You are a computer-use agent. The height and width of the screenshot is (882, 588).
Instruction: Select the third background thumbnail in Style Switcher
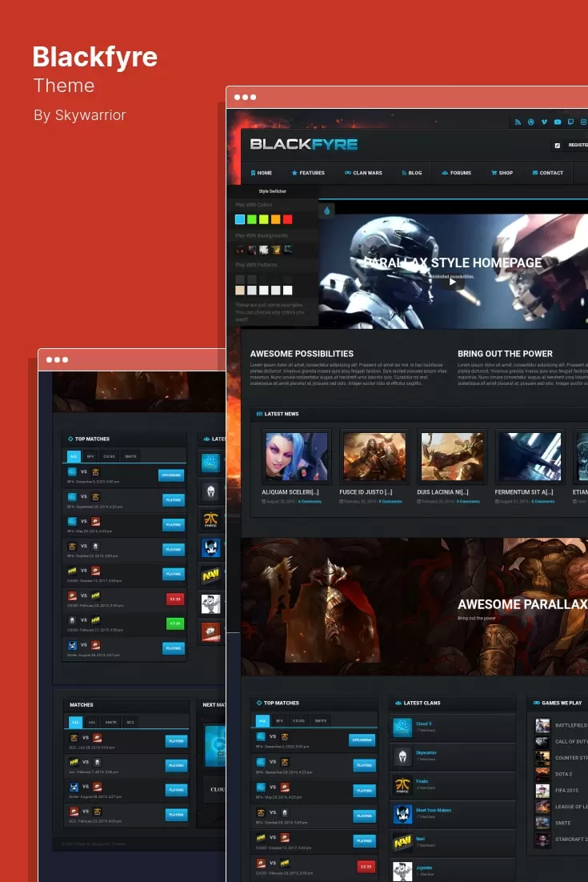pos(264,249)
